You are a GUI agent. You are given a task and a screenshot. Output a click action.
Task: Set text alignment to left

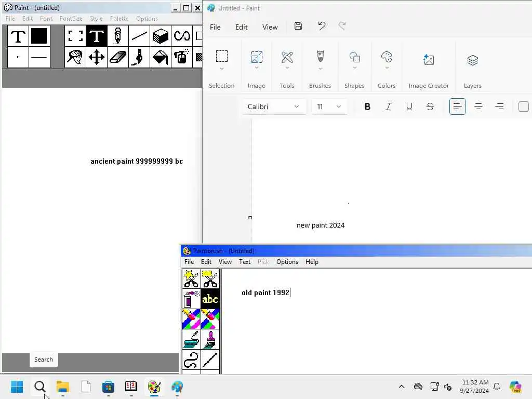[457, 107]
